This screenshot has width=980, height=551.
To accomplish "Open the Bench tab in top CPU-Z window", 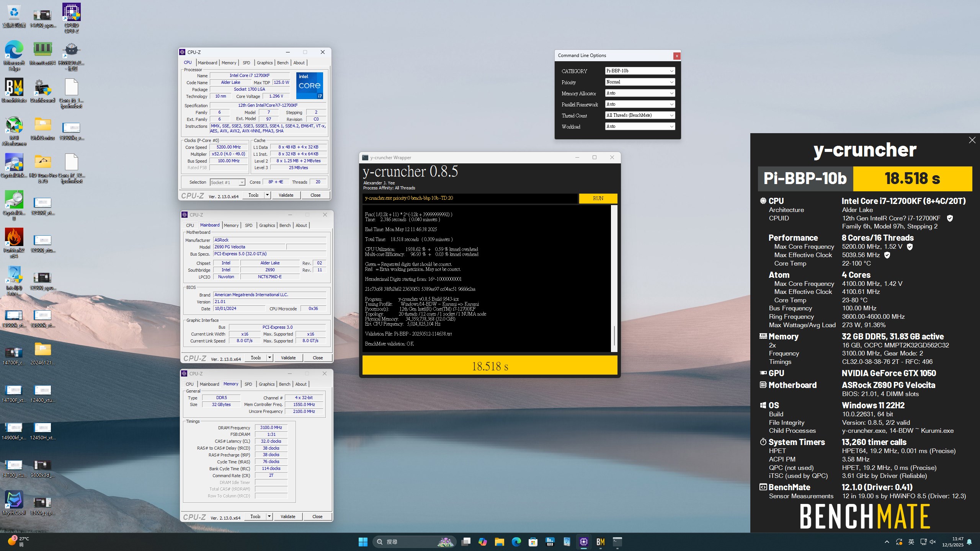I will tap(283, 63).
